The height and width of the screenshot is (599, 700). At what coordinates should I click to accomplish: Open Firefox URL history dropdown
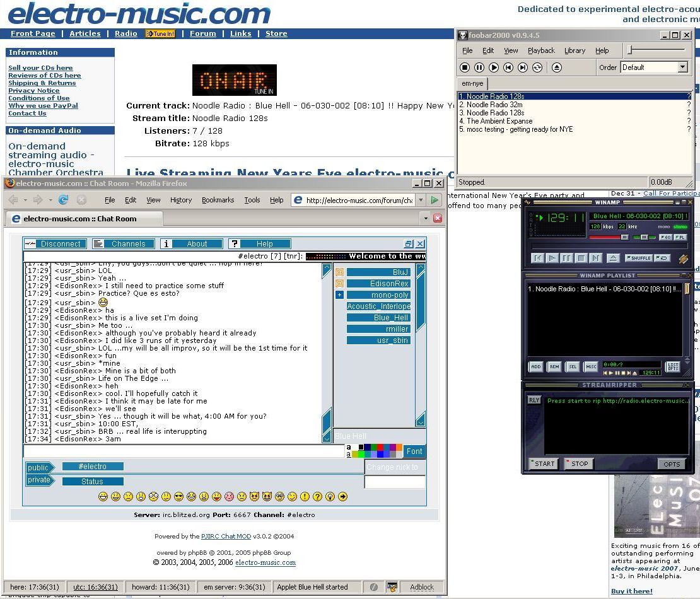[421, 200]
